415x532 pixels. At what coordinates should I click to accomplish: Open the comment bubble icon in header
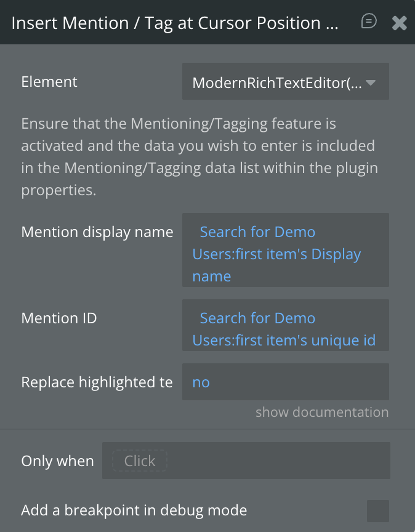pyautogui.click(x=368, y=22)
